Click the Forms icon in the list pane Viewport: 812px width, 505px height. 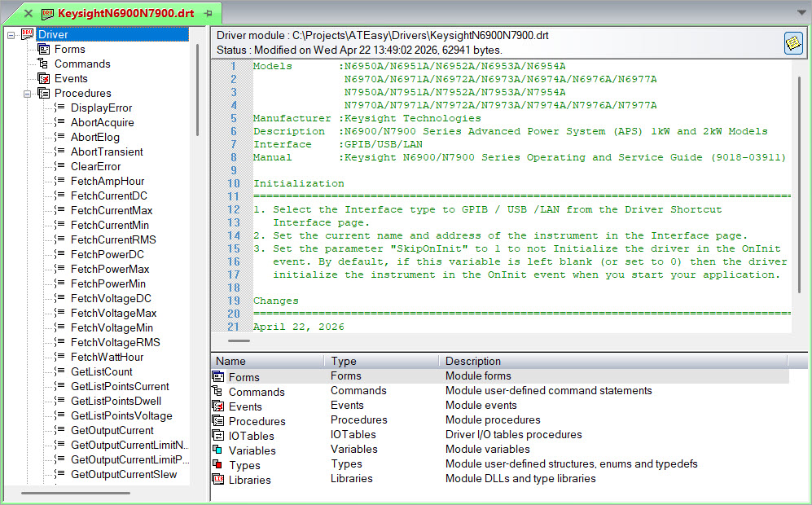(217, 377)
